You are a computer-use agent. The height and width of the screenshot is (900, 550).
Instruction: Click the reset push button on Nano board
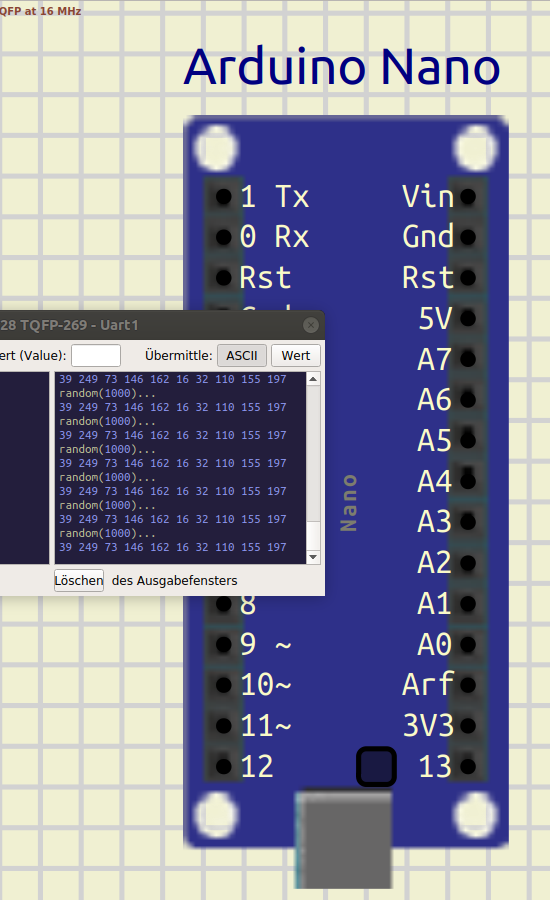(x=377, y=766)
